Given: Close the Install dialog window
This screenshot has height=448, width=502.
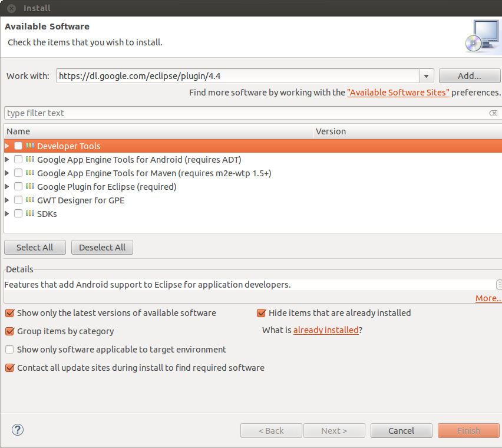Looking at the screenshot, I should coord(11,8).
